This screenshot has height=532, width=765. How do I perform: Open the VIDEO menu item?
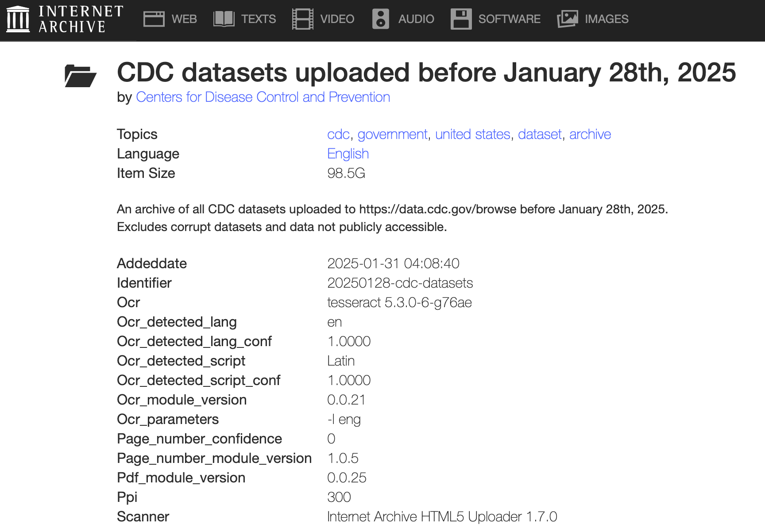coord(337,19)
